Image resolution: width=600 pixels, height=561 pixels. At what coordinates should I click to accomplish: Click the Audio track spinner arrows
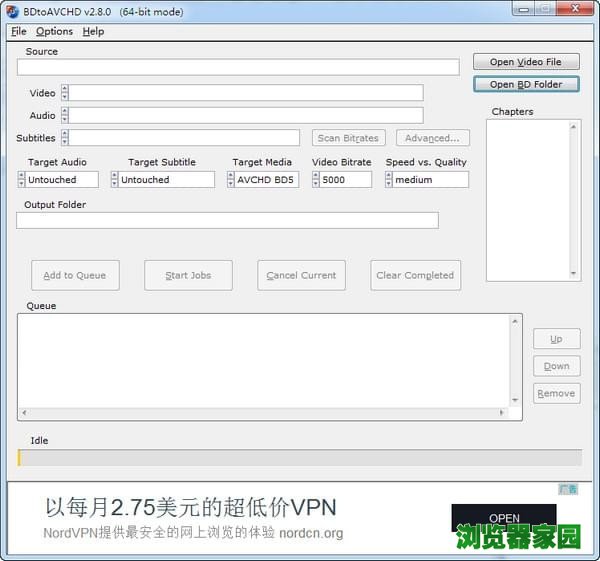[x=65, y=115]
